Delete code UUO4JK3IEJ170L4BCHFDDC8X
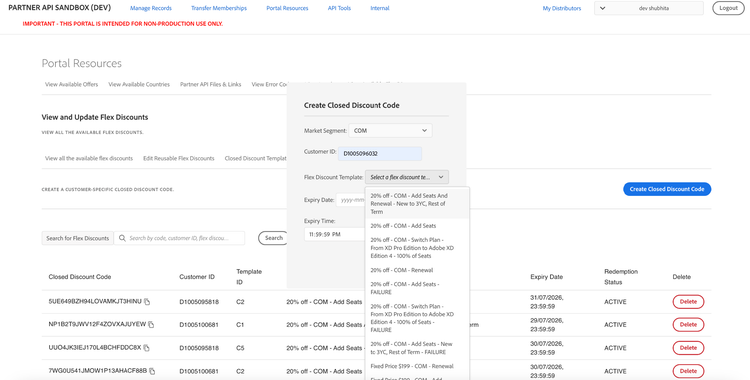750x380 pixels. click(688, 348)
